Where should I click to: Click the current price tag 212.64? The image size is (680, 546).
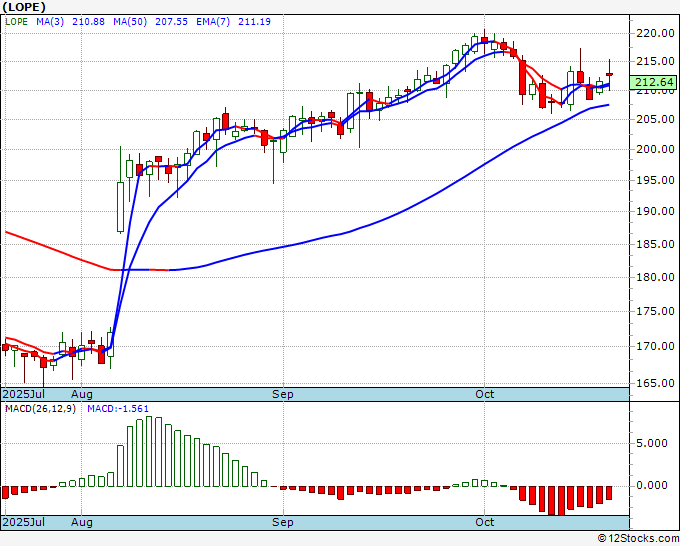[654, 82]
